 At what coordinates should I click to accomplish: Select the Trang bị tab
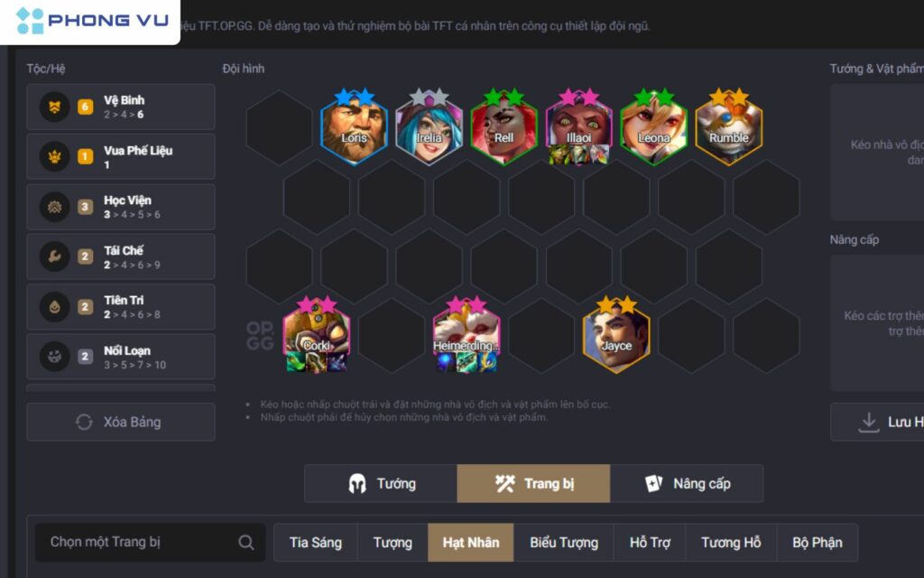(x=533, y=484)
